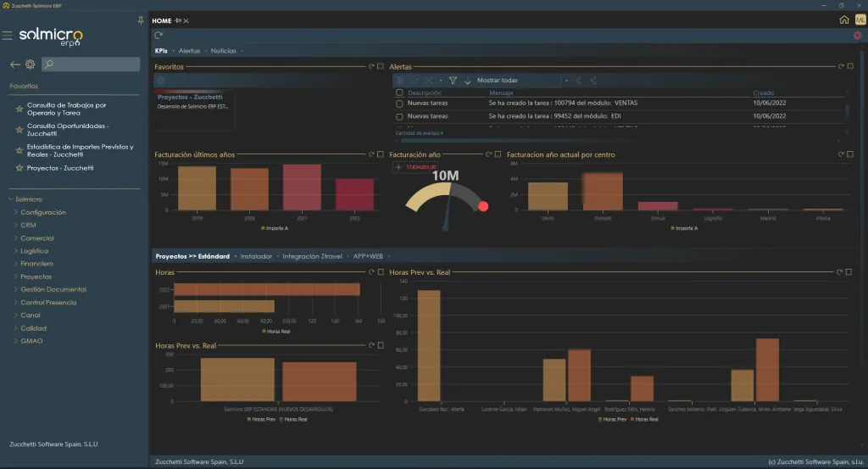This screenshot has width=868, height=469.
Task: Click into the sidebar search field
Action: [91, 64]
